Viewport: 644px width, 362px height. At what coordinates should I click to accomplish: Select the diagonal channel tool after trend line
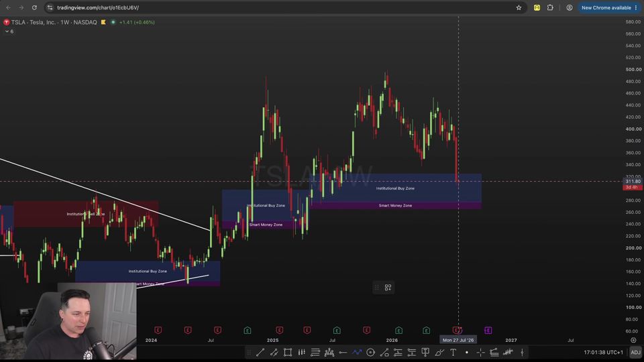(x=274, y=352)
